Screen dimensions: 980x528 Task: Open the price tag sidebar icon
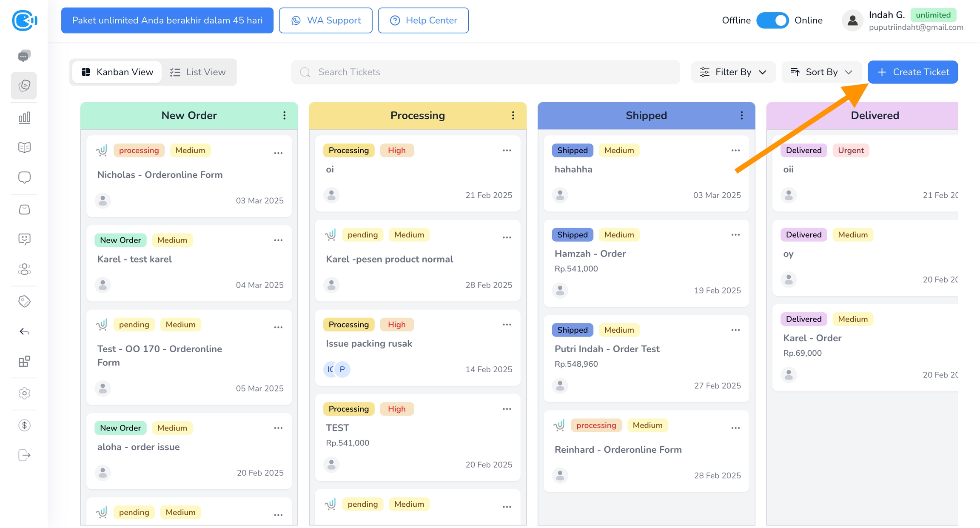tap(24, 301)
